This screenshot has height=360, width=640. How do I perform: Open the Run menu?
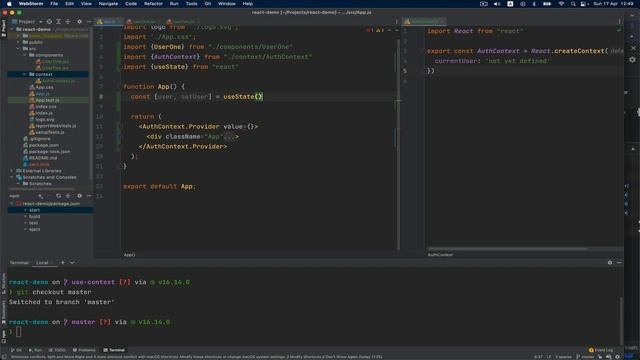[x=174, y=4]
